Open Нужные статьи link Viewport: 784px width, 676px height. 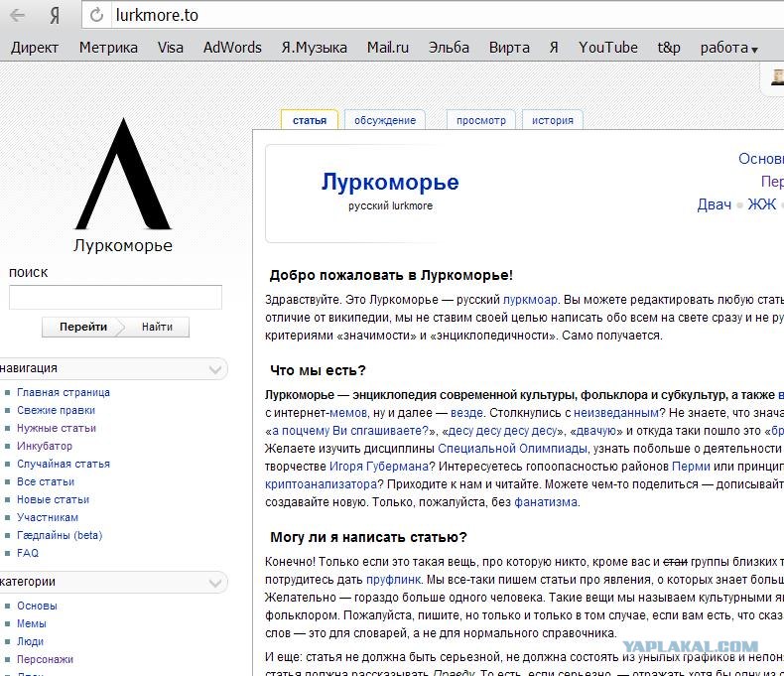(x=57, y=429)
